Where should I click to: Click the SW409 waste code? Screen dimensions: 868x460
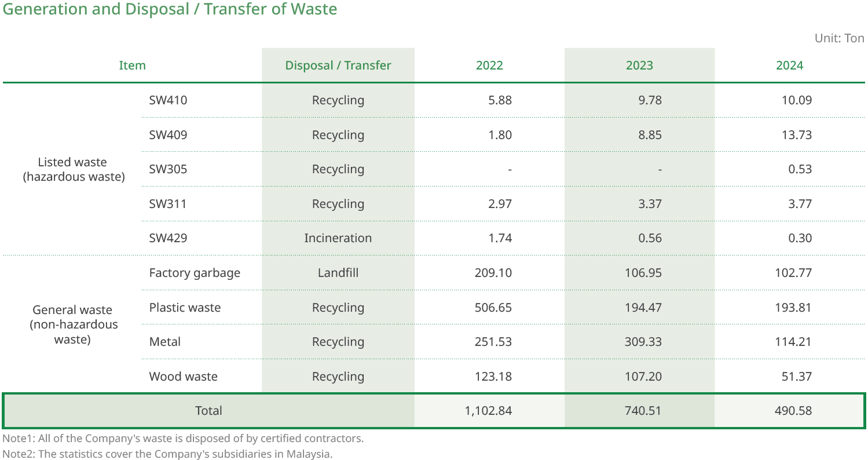(168, 135)
